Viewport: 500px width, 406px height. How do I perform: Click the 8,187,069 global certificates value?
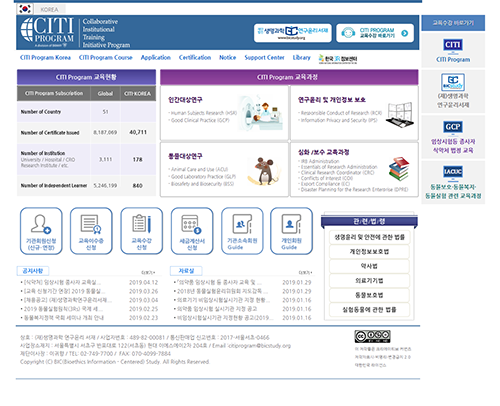[x=105, y=132]
